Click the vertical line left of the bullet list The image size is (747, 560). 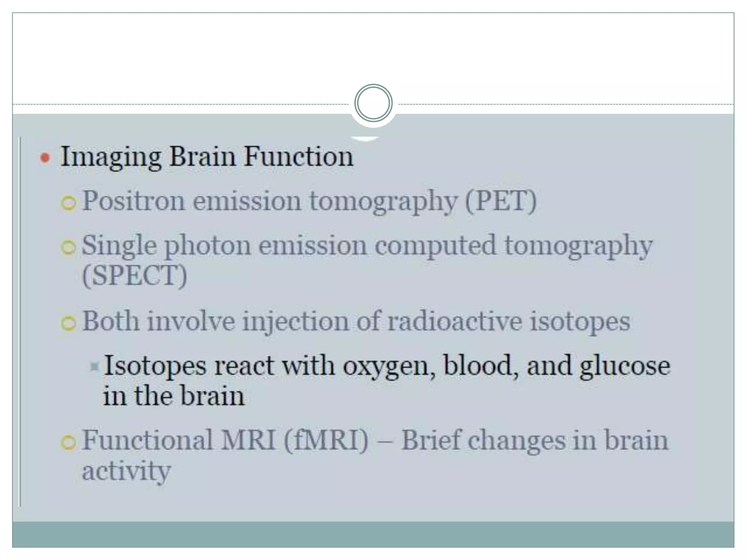coord(20,322)
